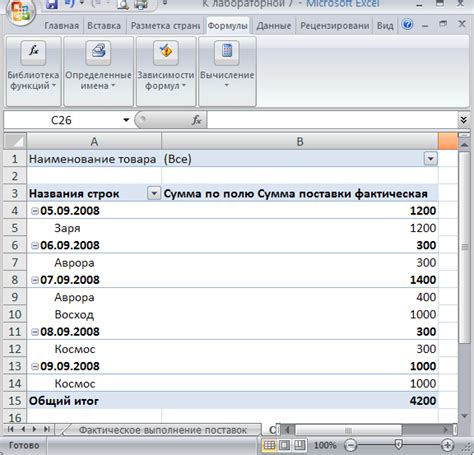Viewport: 474px width, 455px height.
Task: Collapse the 09.09.2008 date group
Action: tap(35, 366)
